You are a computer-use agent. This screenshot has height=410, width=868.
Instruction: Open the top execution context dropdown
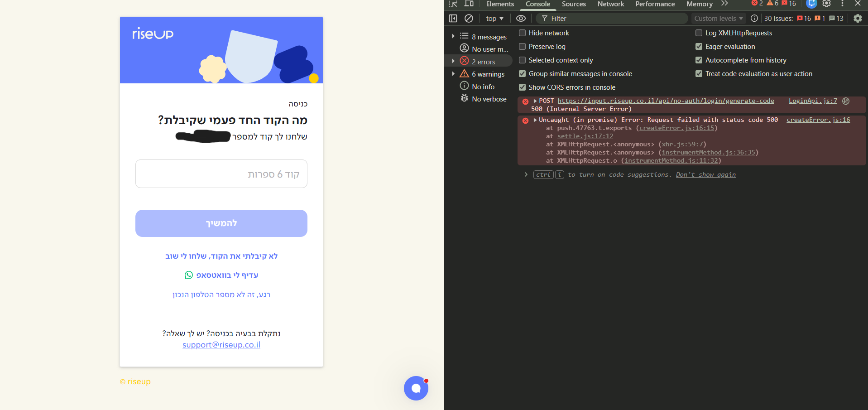pyautogui.click(x=494, y=19)
